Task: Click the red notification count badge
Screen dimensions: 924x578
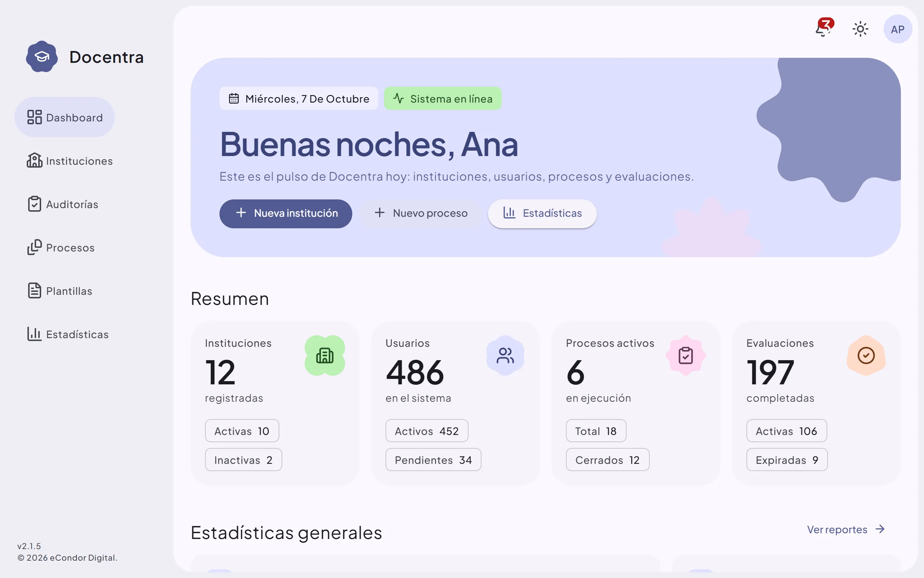Action: [x=826, y=24]
